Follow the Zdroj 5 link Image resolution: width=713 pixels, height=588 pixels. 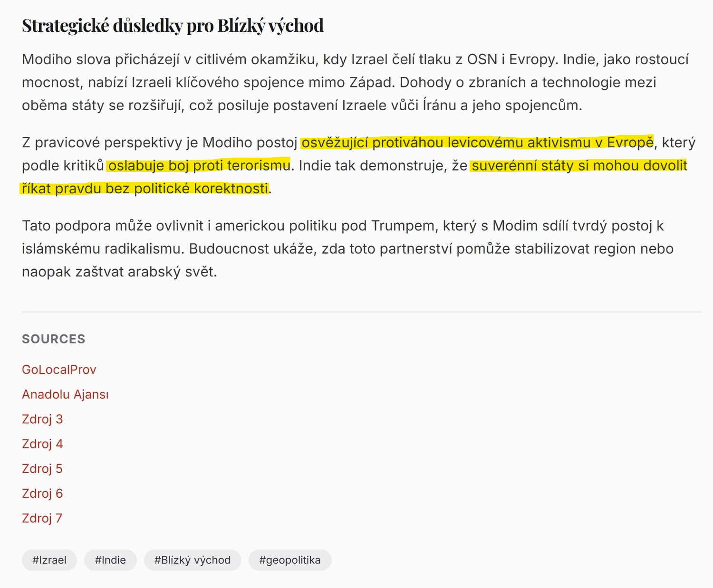42,468
